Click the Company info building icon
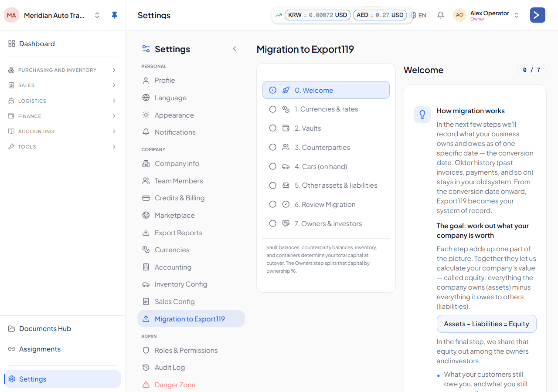Viewport: 558px width, 392px height. pyautogui.click(x=146, y=164)
